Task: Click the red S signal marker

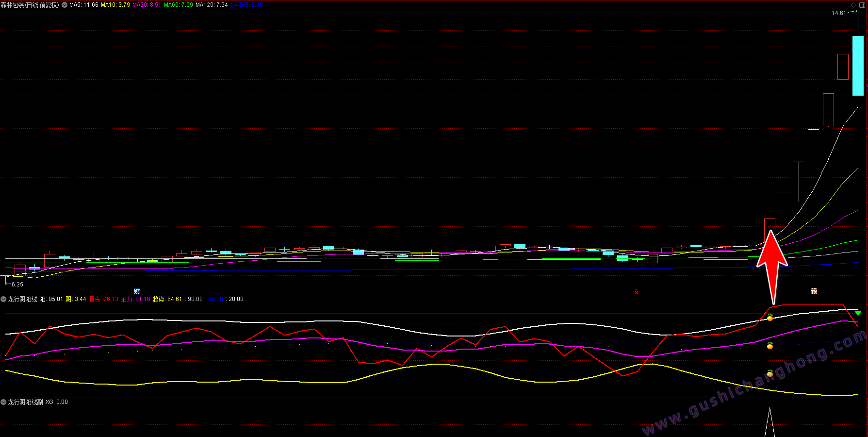Action: click(x=637, y=292)
